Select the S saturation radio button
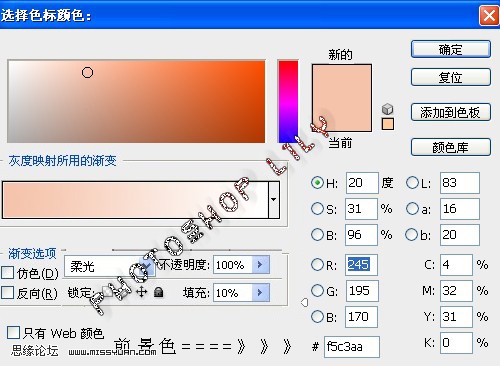500x366 pixels. [317, 209]
